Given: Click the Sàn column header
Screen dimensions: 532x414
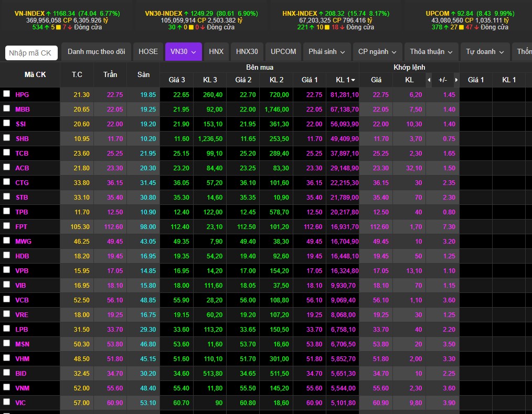Looking at the screenshot, I should 143,74.
